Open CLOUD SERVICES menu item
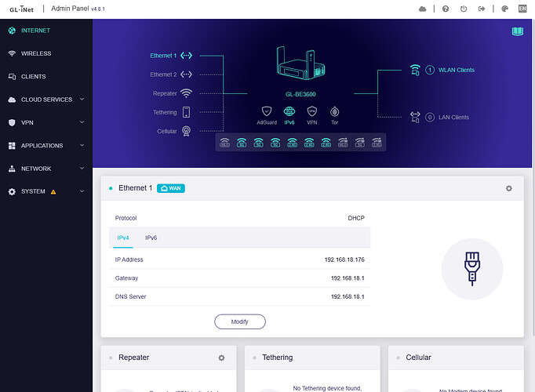535x392 pixels. [46, 100]
